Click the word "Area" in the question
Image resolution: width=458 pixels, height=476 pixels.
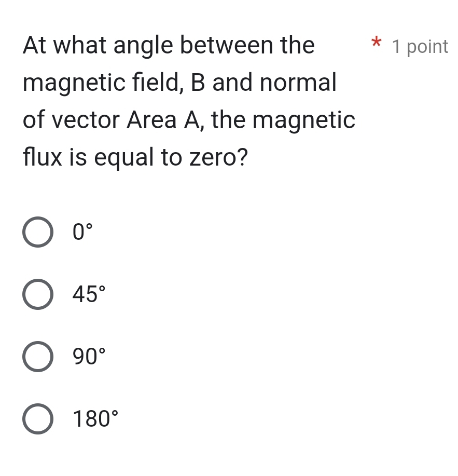pos(152,120)
